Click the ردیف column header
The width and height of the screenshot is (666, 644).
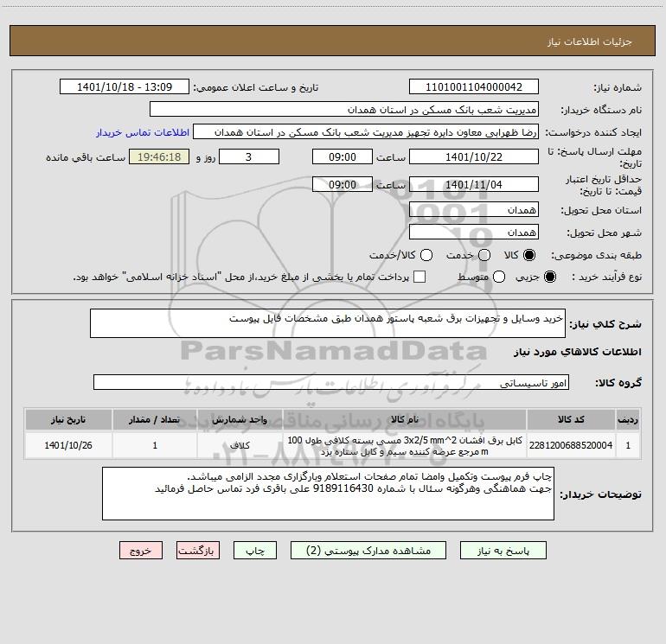628,419
